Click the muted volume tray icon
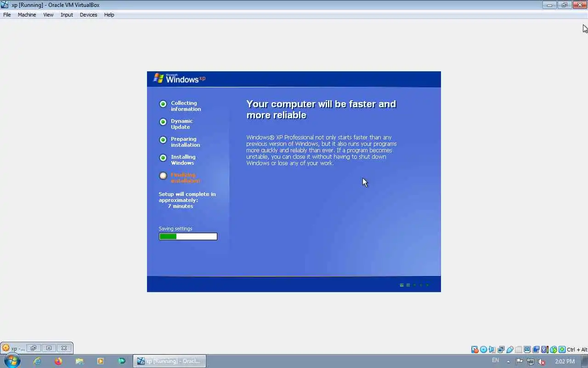 pos(542,362)
